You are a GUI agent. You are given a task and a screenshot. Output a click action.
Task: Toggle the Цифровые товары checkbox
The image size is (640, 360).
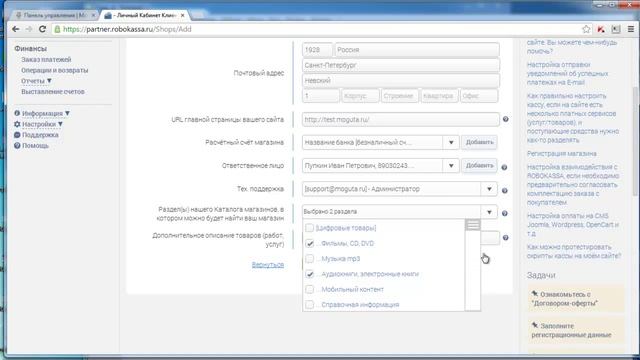(309, 228)
